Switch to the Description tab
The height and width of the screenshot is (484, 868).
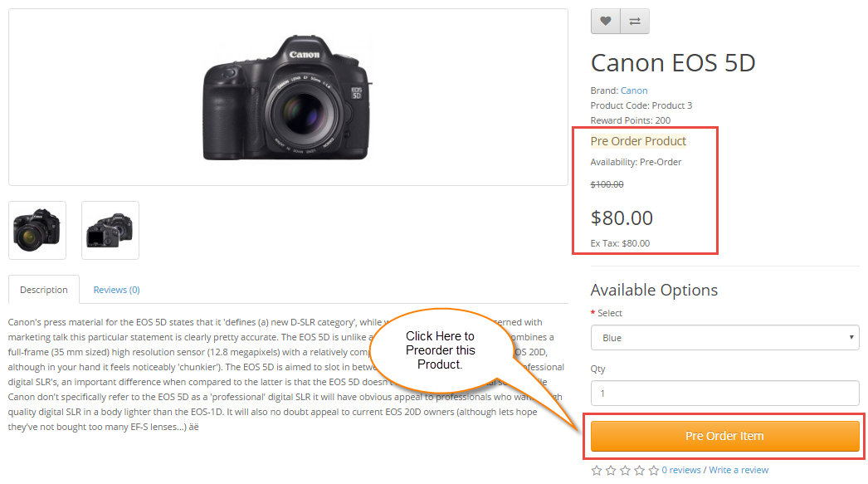click(44, 290)
